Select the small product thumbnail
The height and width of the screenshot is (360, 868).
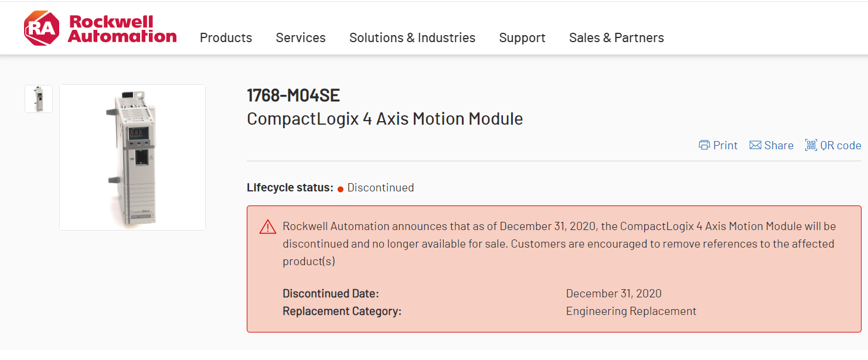coord(39,99)
